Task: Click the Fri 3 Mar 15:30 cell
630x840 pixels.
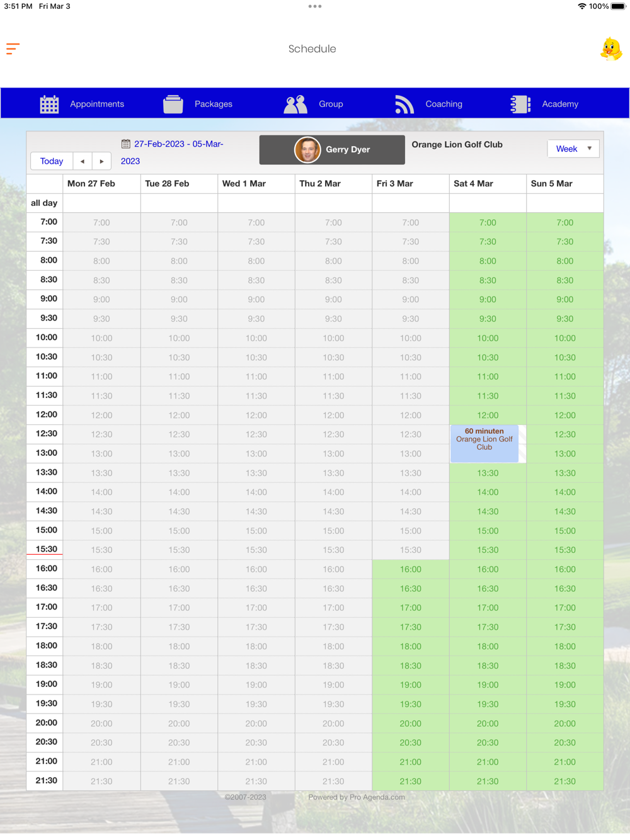Action: pos(410,550)
